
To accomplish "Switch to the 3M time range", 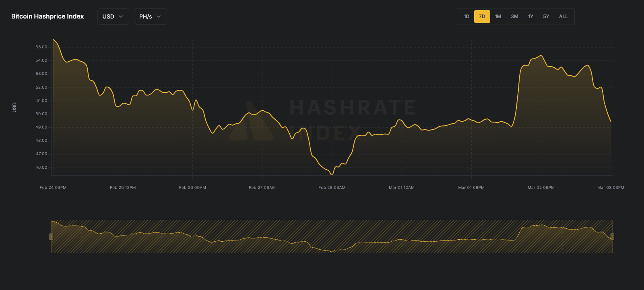I will pyautogui.click(x=514, y=17).
